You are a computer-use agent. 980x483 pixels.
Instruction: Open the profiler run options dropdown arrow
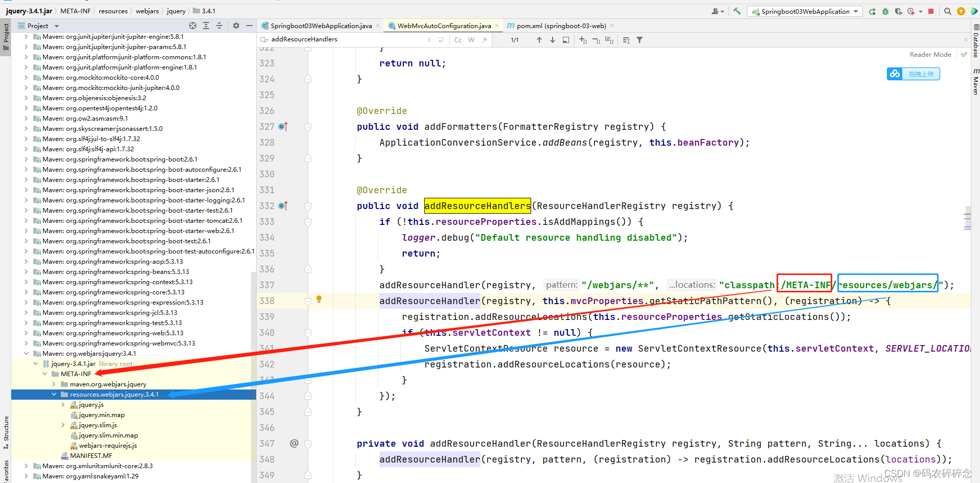920,11
